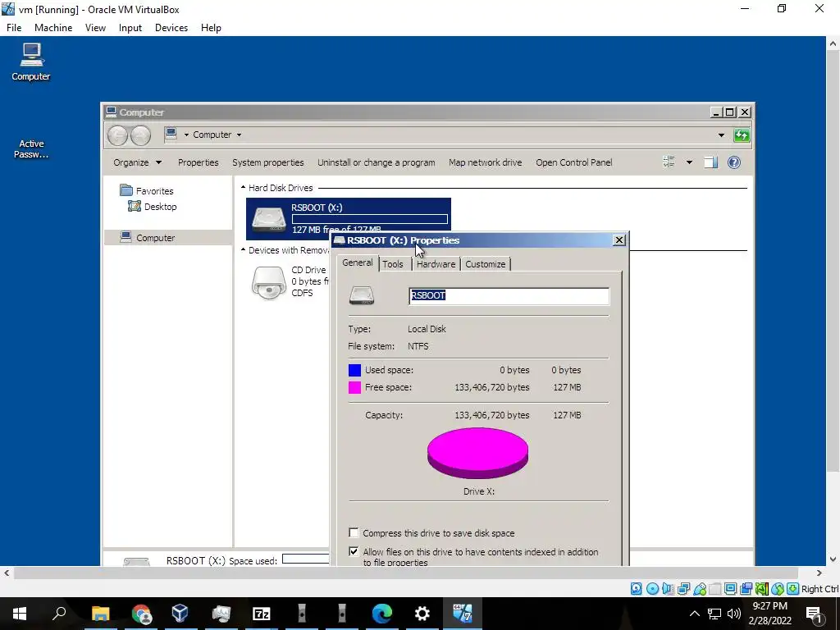Select the CD Drive disc icon

(268, 283)
